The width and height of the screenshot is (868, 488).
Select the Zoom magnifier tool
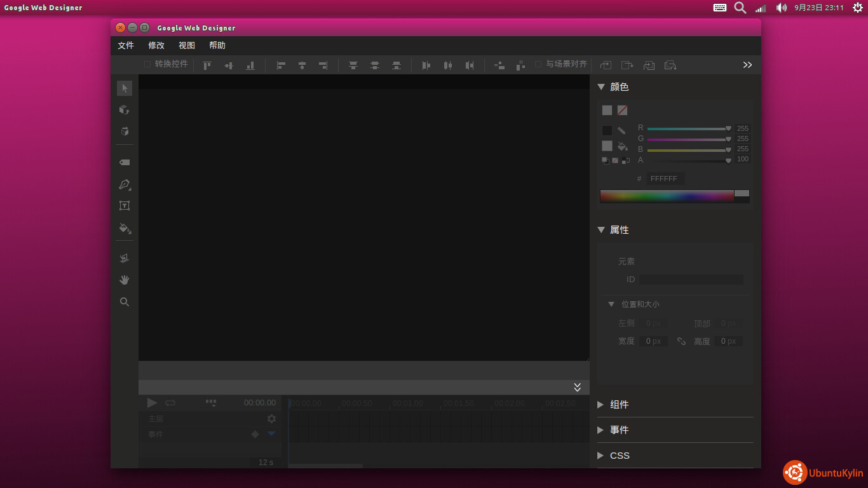[x=125, y=302]
